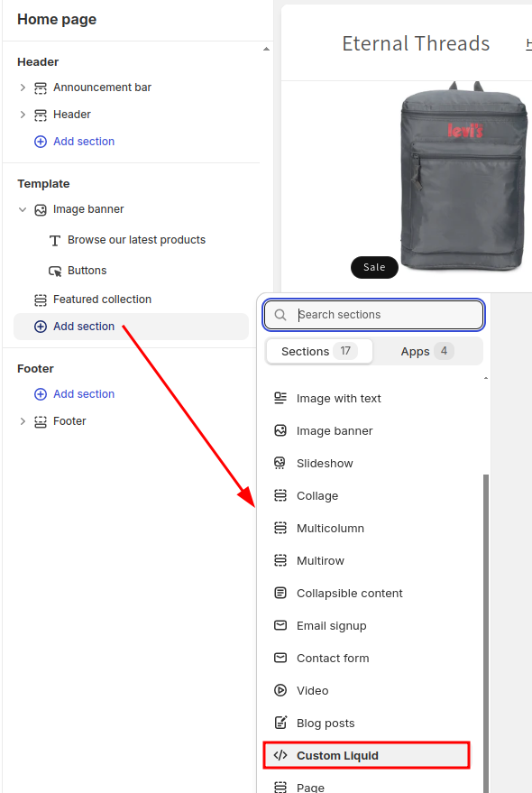The height and width of the screenshot is (793, 532).
Task: Click the Email signup envelope icon
Action: click(280, 625)
